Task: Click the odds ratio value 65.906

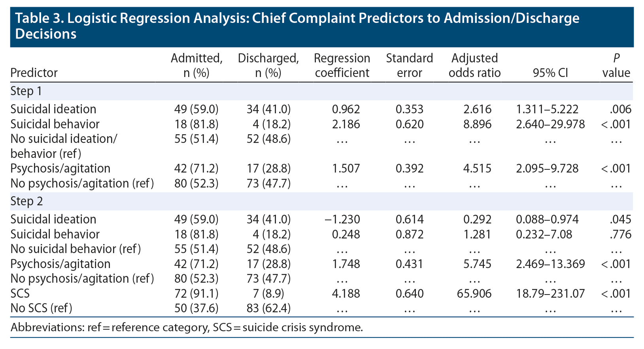Action: click(x=474, y=294)
